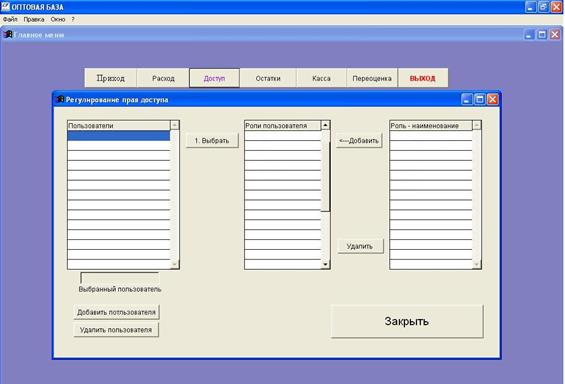The image size is (565, 384).
Task: Click the large Закрыть button
Action: pyautogui.click(x=407, y=321)
